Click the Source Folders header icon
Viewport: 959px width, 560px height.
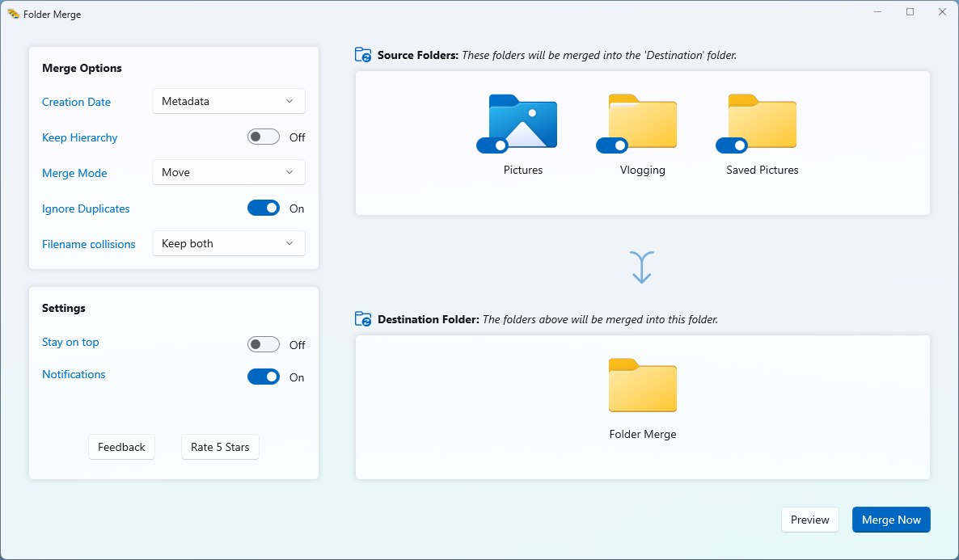(x=362, y=54)
